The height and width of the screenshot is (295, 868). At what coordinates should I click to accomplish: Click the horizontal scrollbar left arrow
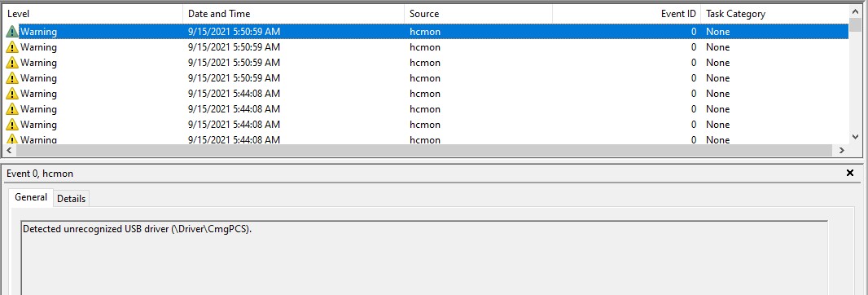pyautogui.click(x=10, y=150)
